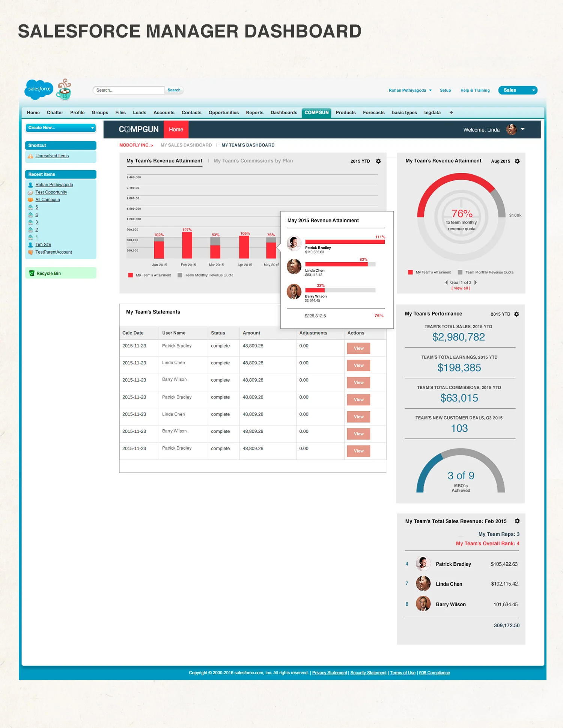Open the Opportunities tab
This screenshot has width=563, height=728.
[224, 113]
